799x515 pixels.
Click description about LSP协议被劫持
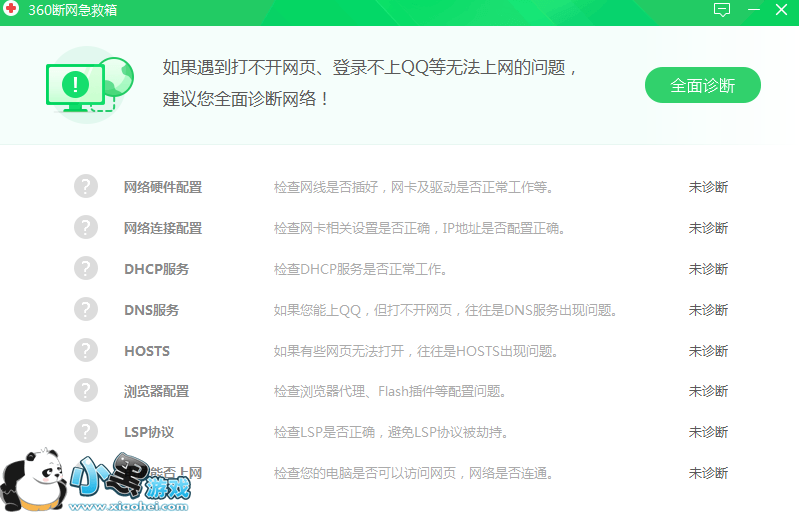(x=391, y=432)
